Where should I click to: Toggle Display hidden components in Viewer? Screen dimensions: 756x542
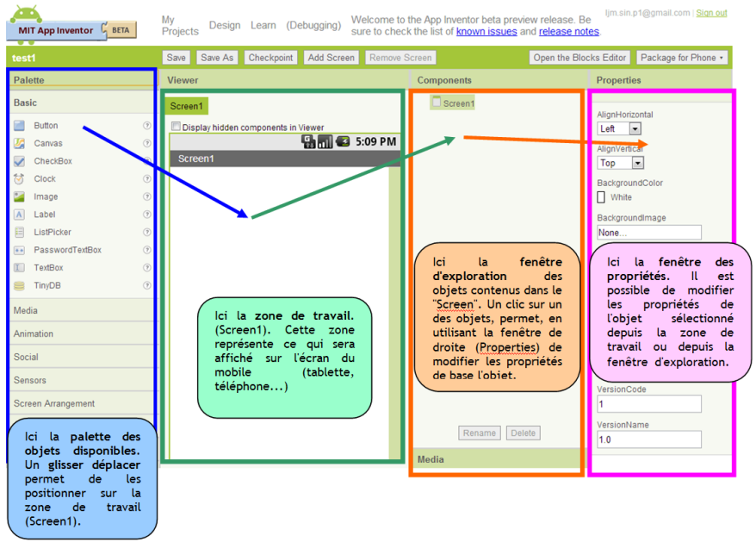click(176, 127)
